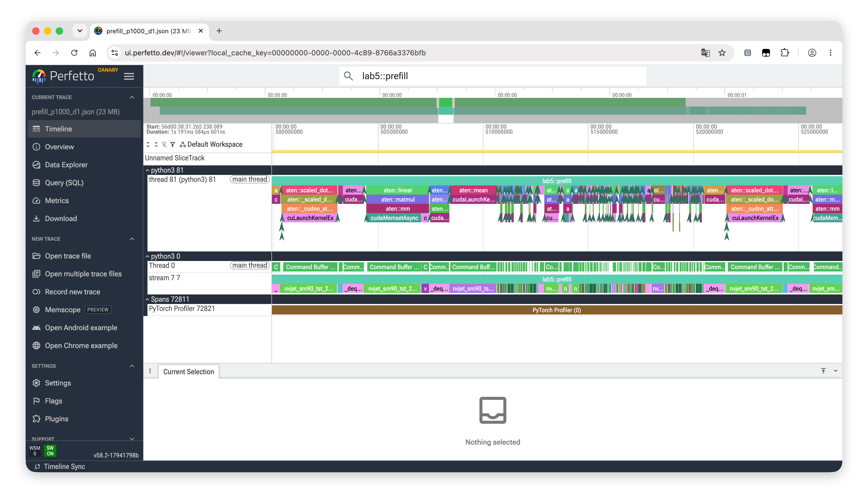
Task: Toggle Timeline Sync in the status bar
Action: click(60, 466)
